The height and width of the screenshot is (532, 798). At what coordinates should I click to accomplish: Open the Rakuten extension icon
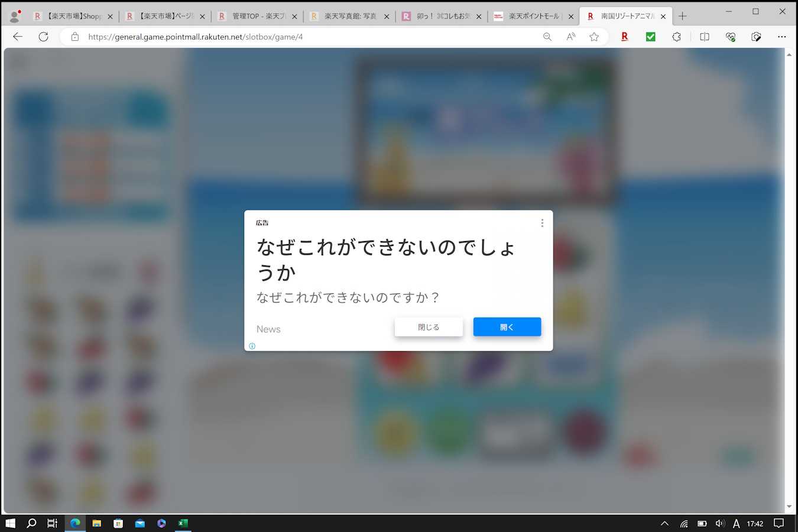pyautogui.click(x=624, y=37)
